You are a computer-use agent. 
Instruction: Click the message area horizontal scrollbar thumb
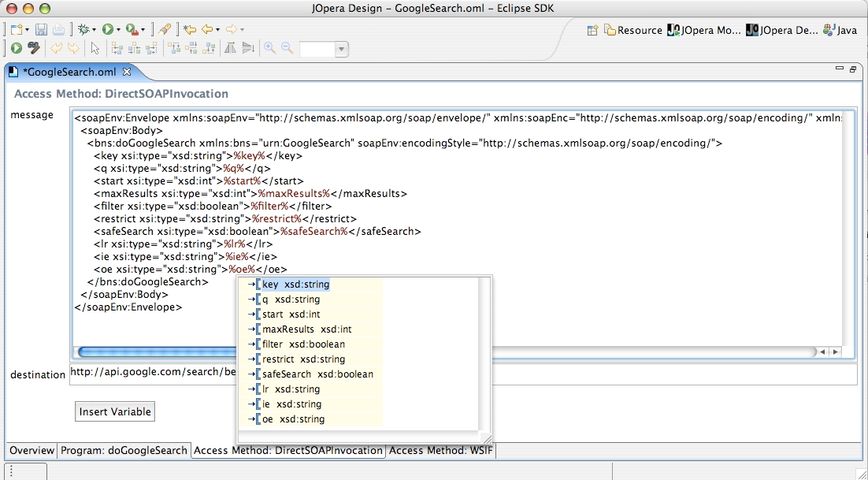158,352
